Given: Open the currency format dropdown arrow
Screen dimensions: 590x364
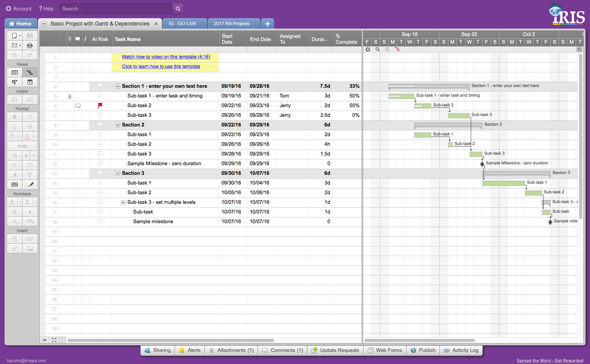Looking at the screenshot, I should (20, 202).
